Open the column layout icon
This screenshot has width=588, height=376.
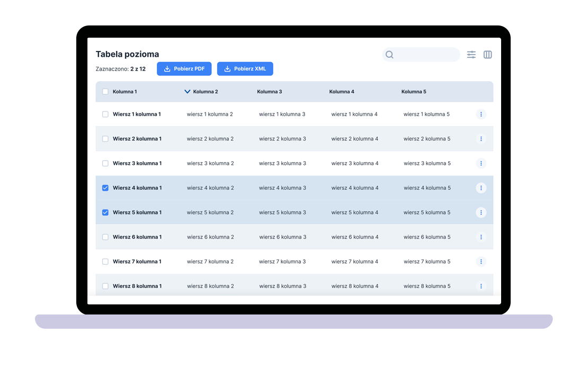488,55
